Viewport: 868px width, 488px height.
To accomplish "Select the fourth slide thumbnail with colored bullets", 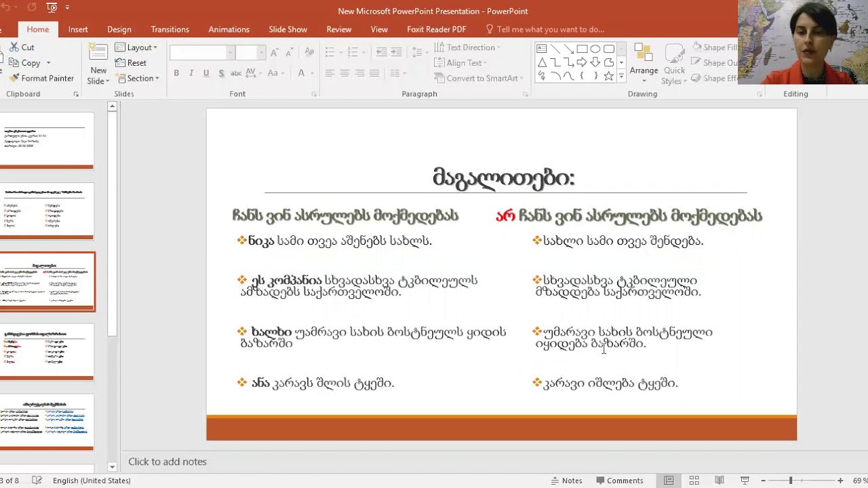I will tap(47, 352).
